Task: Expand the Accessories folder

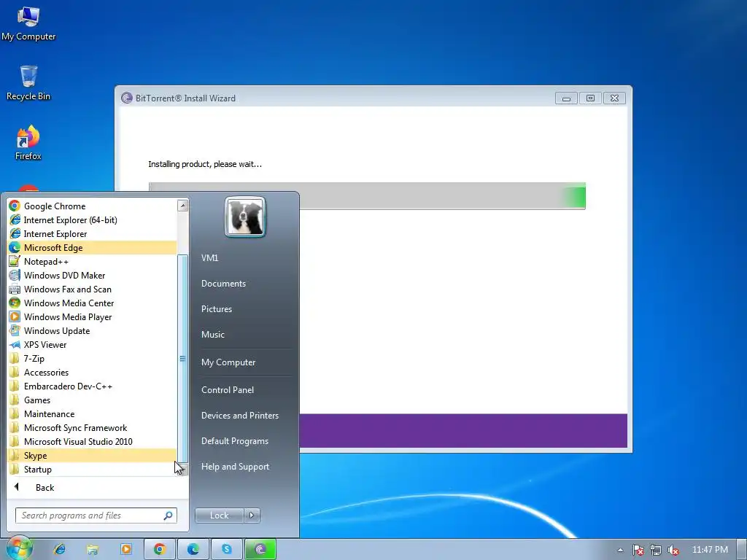Action: pyautogui.click(x=92, y=373)
